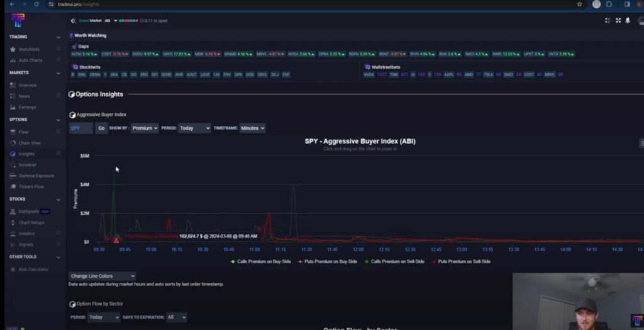Toggle Puts Premium on Buy-Side legend series

tap(327, 262)
